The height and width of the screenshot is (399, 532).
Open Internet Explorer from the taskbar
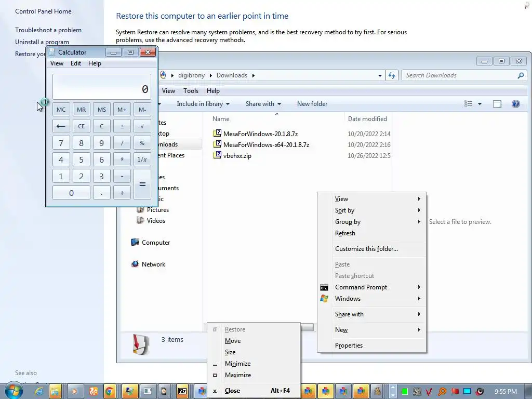pos(39,391)
